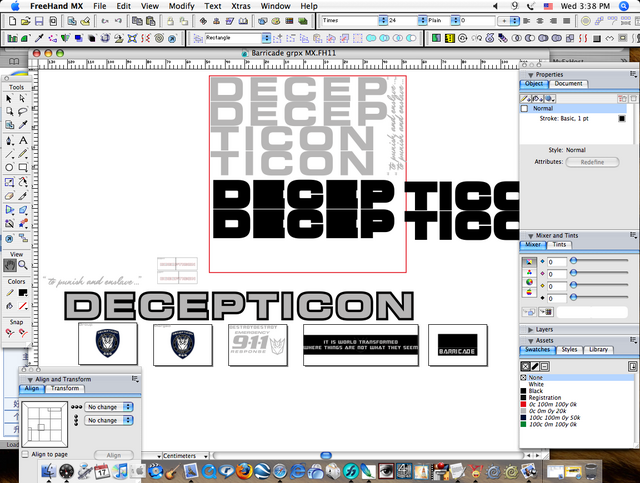Choose the Lasso tool

click(x=22, y=112)
